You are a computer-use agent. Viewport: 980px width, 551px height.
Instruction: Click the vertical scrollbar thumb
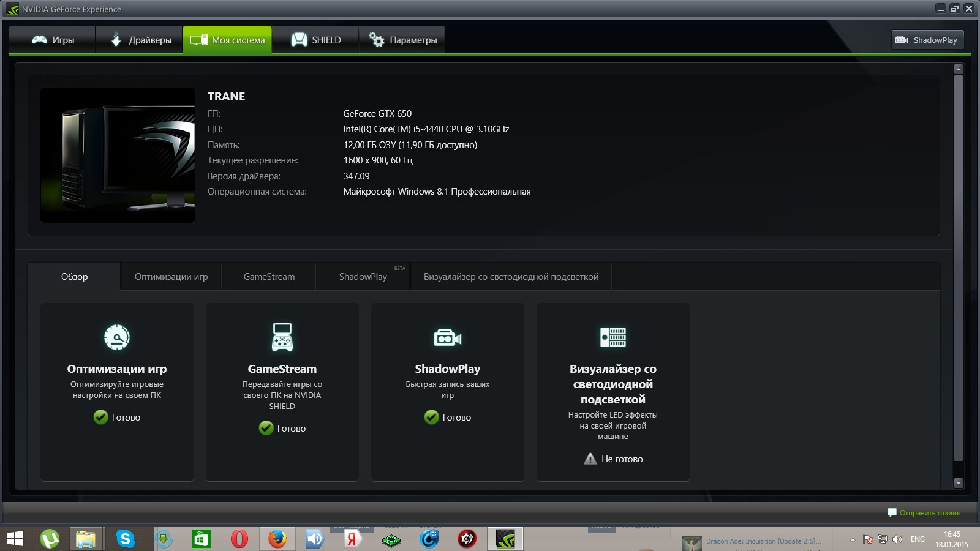pyautogui.click(x=959, y=268)
